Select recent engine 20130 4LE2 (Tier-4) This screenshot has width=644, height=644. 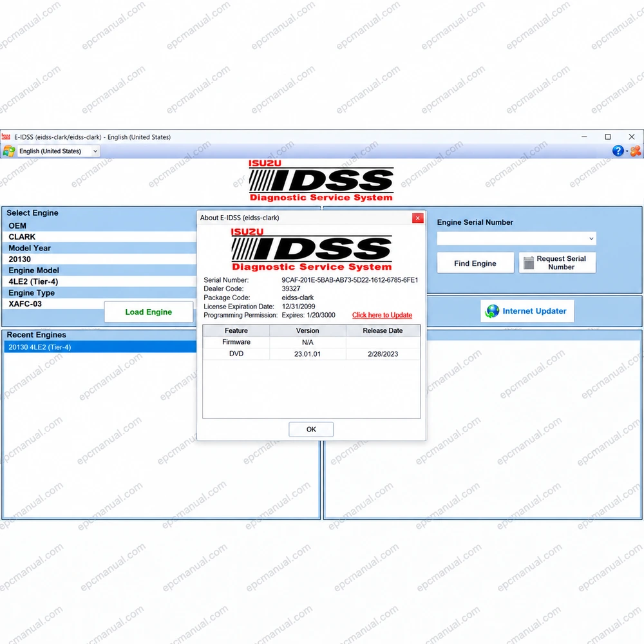click(100, 347)
